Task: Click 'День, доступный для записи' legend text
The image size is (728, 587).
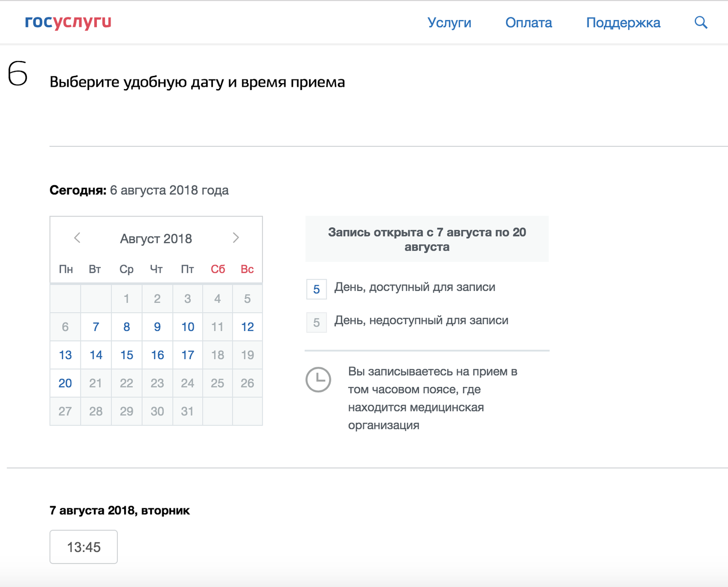Action: click(415, 287)
